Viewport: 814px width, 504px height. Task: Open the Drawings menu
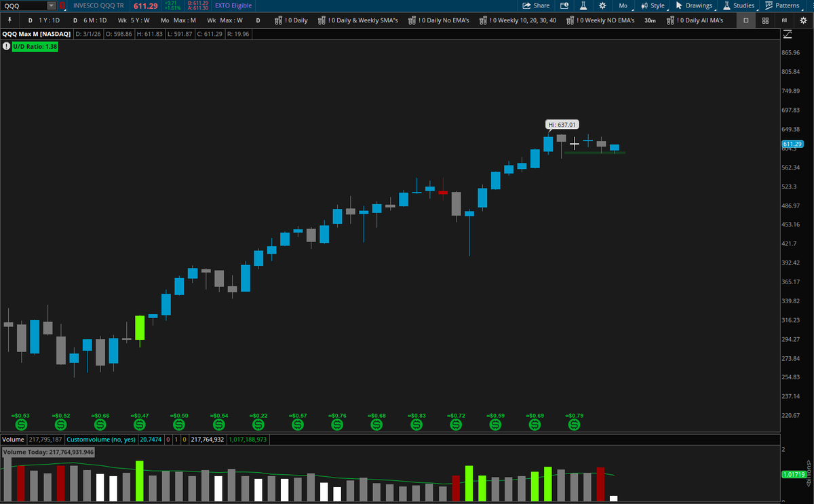(x=694, y=5)
